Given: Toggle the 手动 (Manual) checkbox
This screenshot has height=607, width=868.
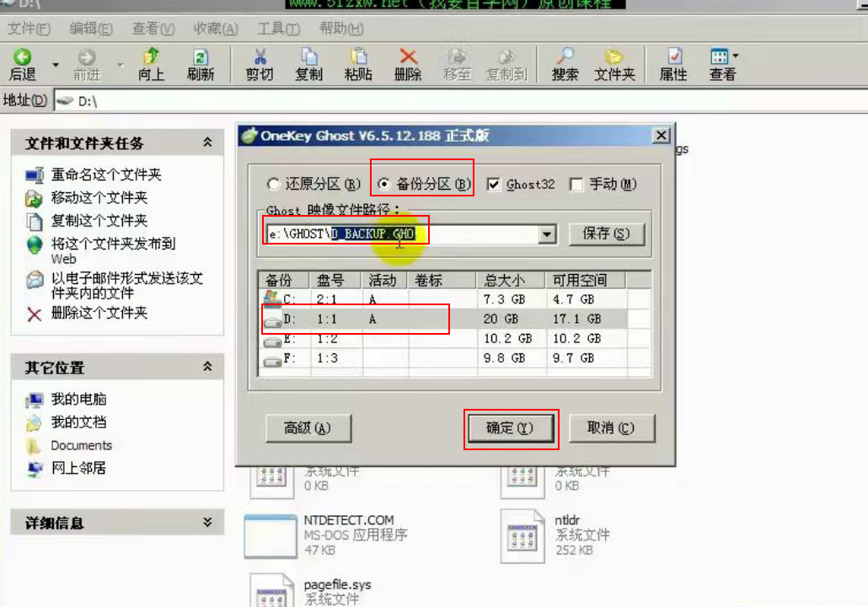Looking at the screenshot, I should [x=576, y=185].
